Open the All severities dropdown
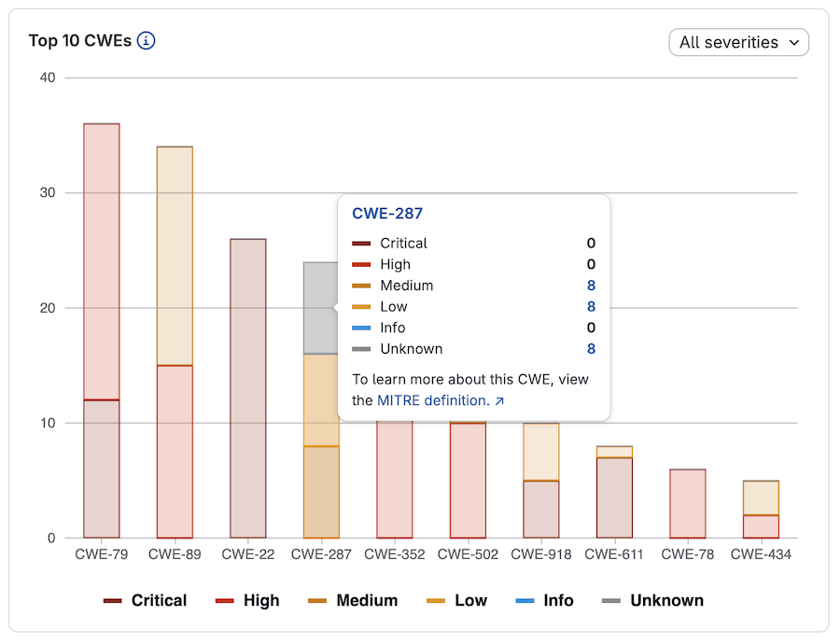Viewport: 840px width, 643px height. coord(738,42)
